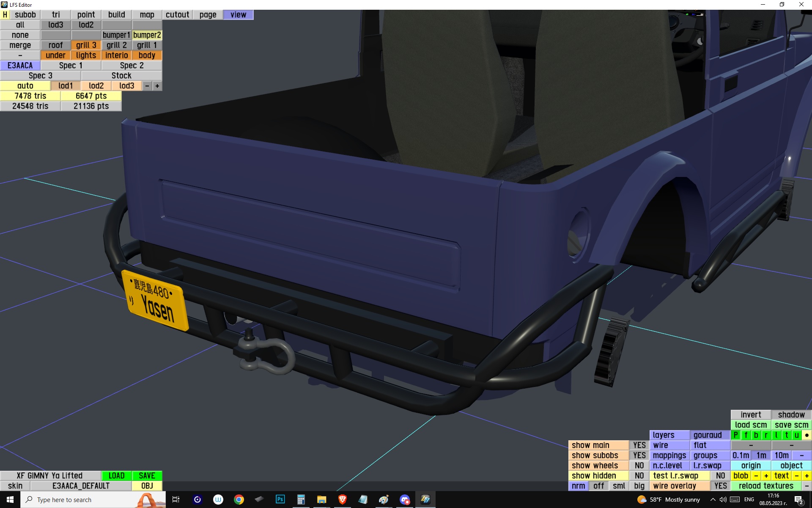This screenshot has width=812, height=508.
Task: Toggle show wheels NO value
Action: (639, 466)
